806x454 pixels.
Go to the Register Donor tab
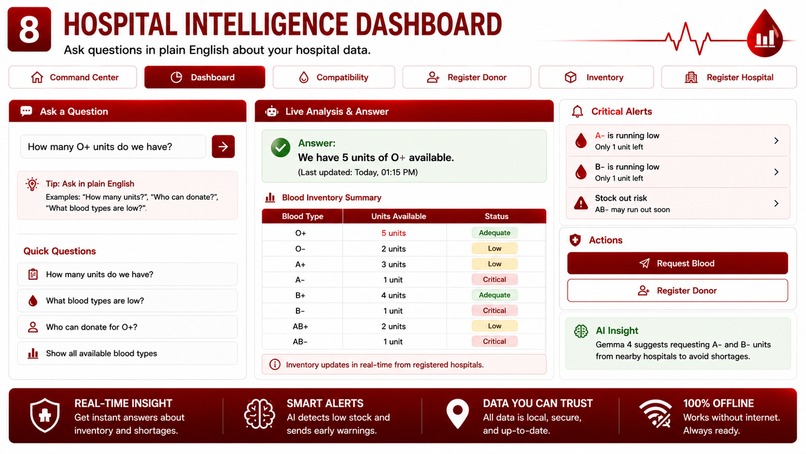(466, 77)
